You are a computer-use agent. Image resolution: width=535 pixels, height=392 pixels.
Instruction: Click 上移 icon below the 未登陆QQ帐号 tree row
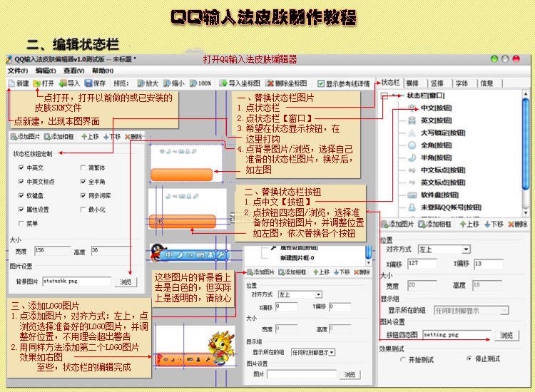pos(463,225)
